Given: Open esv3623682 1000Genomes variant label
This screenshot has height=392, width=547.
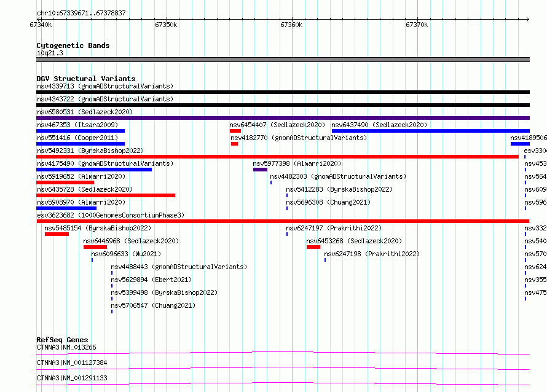Looking at the screenshot, I should pyautogui.click(x=111, y=215).
